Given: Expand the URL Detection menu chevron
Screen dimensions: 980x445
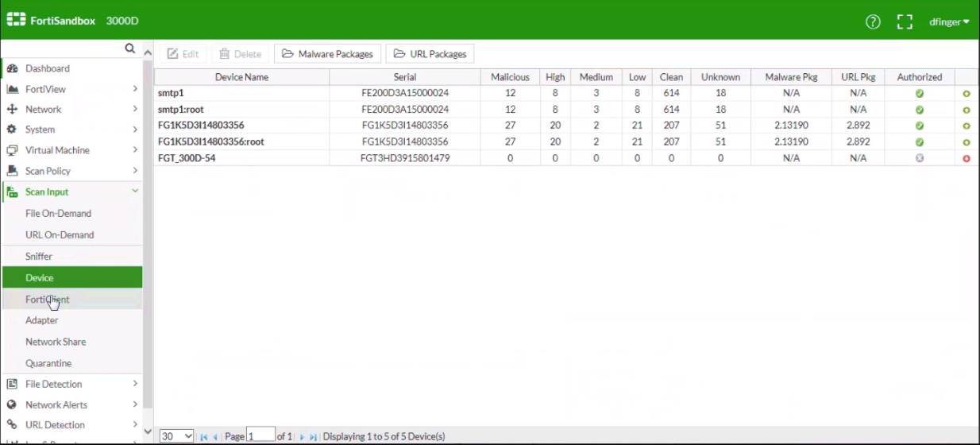Looking at the screenshot, I should pos(135,425).
